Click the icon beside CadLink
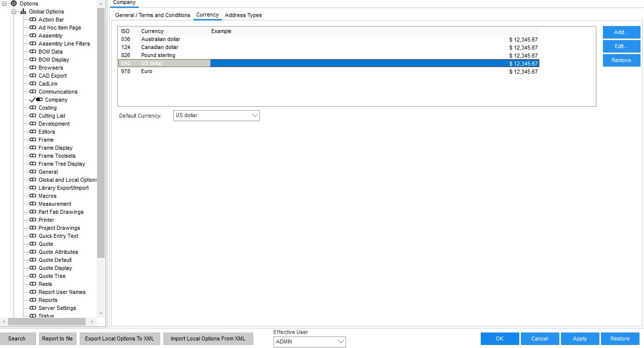The image size is (644, 348). [x=33, y=84]
